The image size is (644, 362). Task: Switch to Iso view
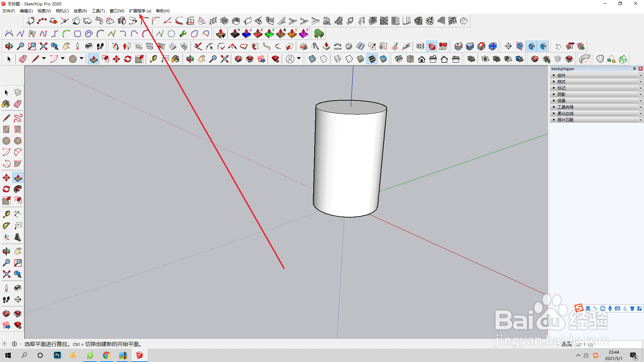tap(399, 59)
